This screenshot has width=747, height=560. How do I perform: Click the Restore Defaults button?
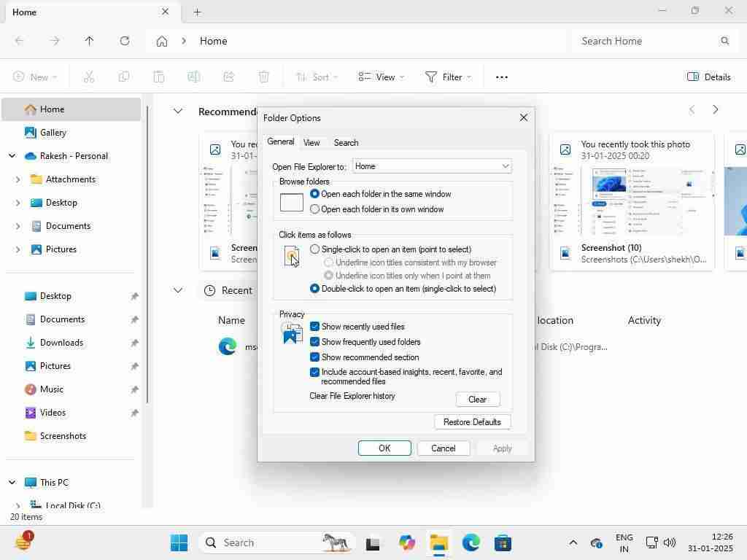tap(472, 422)
